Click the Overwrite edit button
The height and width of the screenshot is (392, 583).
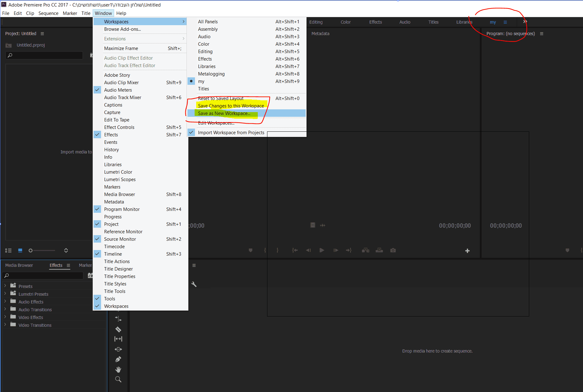click(x=379, y=250)
